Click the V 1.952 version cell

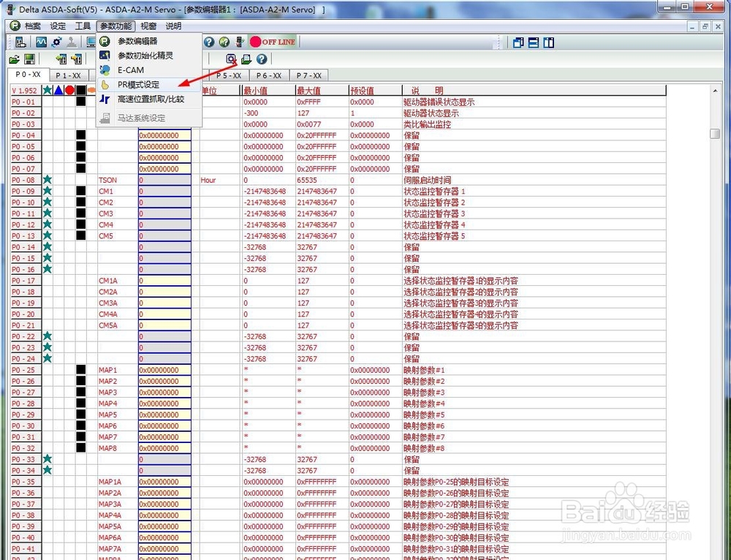[26, 91]
